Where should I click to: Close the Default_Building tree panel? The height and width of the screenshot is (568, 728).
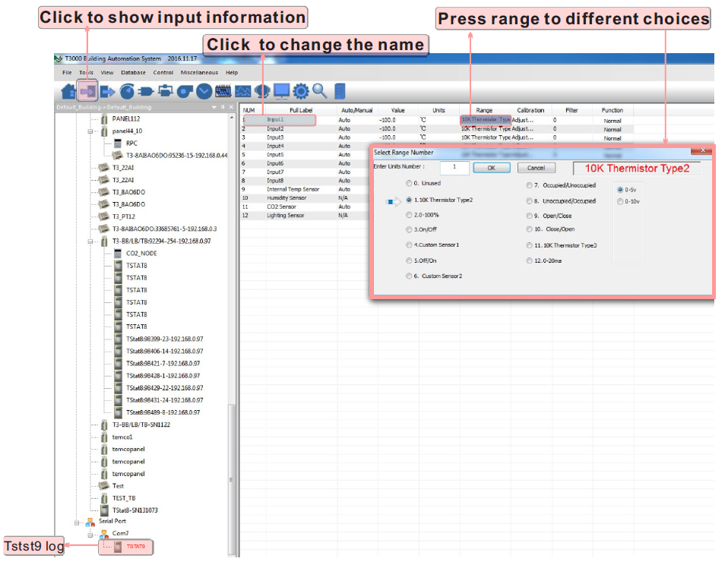231,107
